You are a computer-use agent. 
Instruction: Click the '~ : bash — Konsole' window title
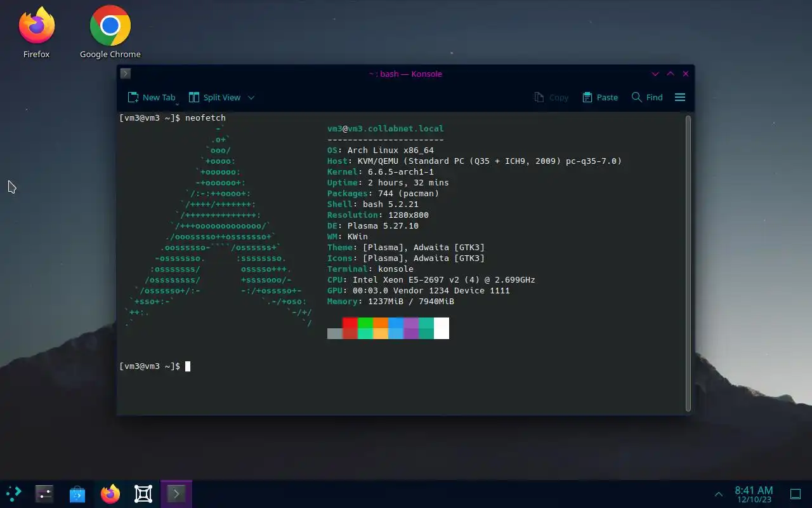[x=405, y=74]
